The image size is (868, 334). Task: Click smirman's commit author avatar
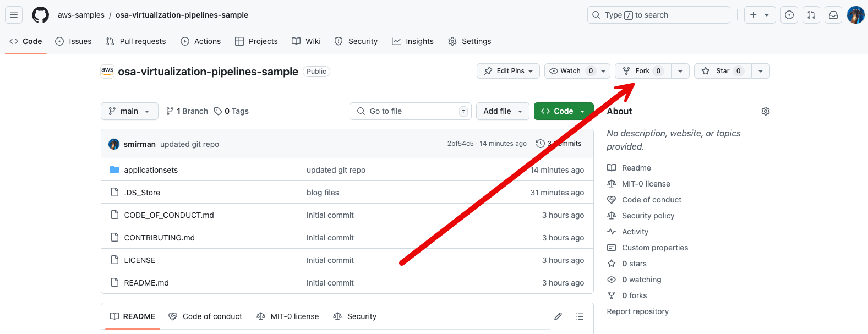tap(114, 144)
